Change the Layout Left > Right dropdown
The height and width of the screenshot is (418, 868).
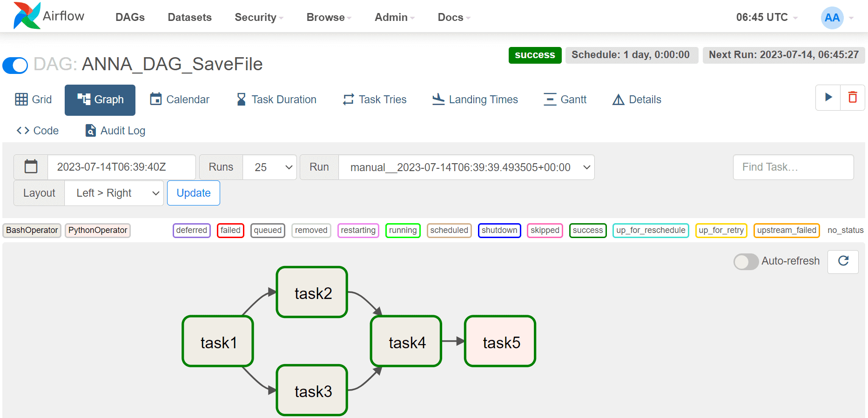tap(114, 193)
